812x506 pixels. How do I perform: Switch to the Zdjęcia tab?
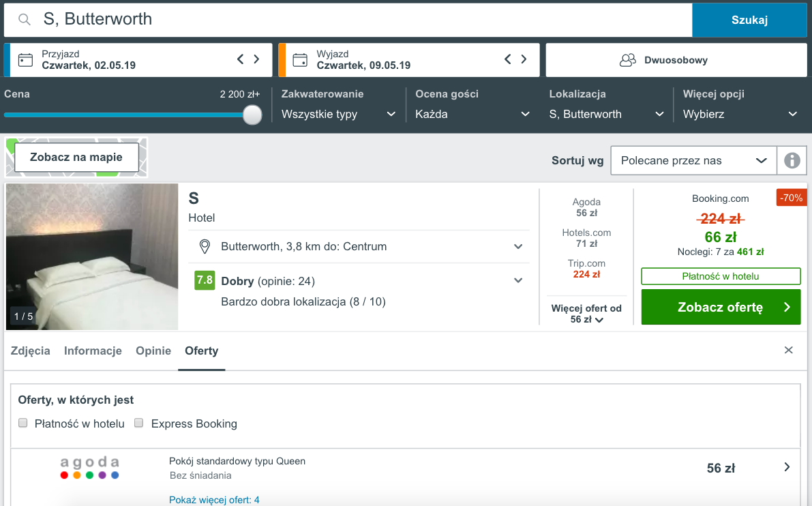pyautogui.click(x=31, y=351)
